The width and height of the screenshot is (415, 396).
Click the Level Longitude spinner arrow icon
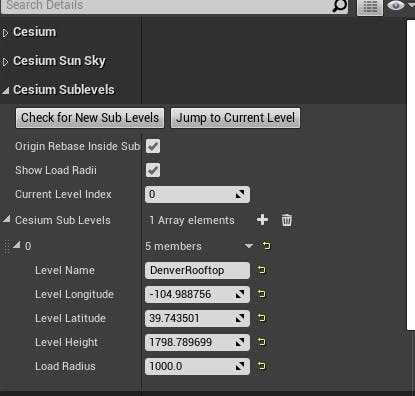(240, 294)
